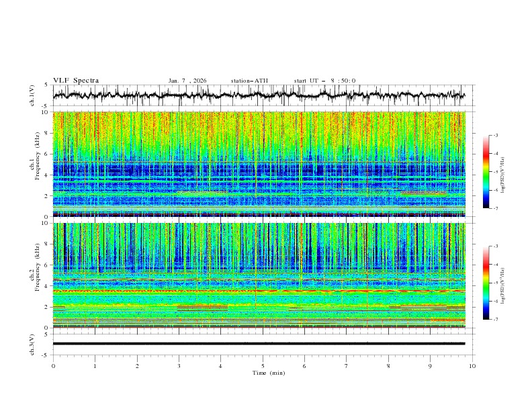532x411 pixels.
Task: Click the flat ch.3 voltage trace
Action: 259,344
